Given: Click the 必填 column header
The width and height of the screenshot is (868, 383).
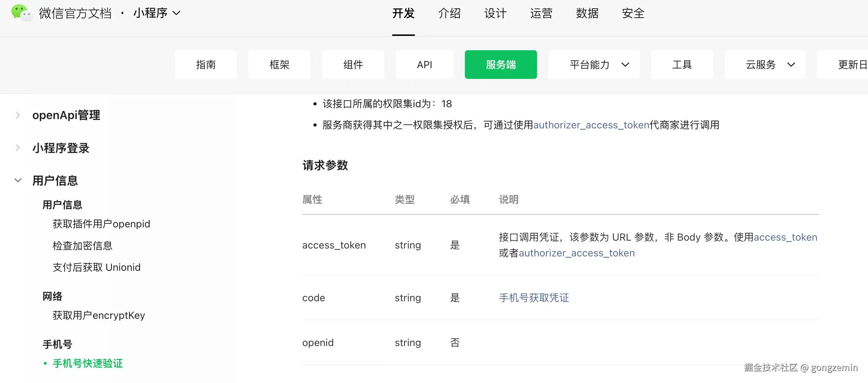Looking at the screenshot, I should (x=460, y=199).
